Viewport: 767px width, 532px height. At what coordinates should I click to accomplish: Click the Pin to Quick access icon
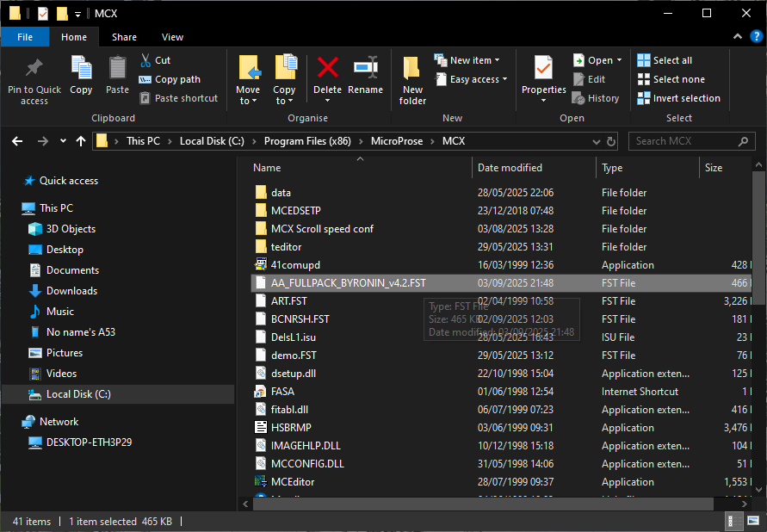(34, 69)
